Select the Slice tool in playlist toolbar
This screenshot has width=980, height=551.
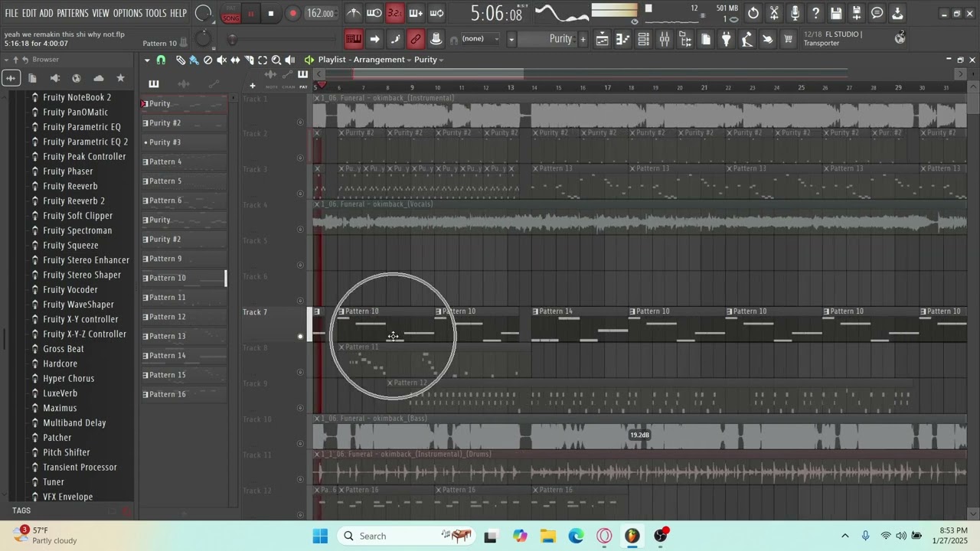[x=249, y=60]
